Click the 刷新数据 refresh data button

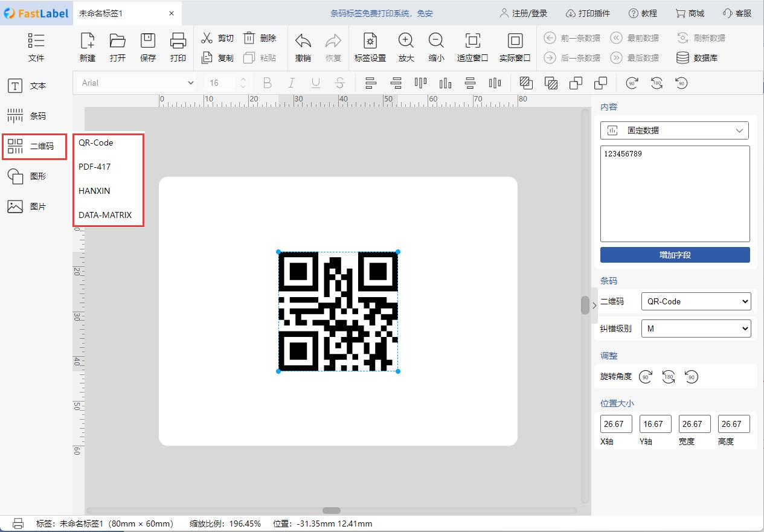[x=701, y=38]
